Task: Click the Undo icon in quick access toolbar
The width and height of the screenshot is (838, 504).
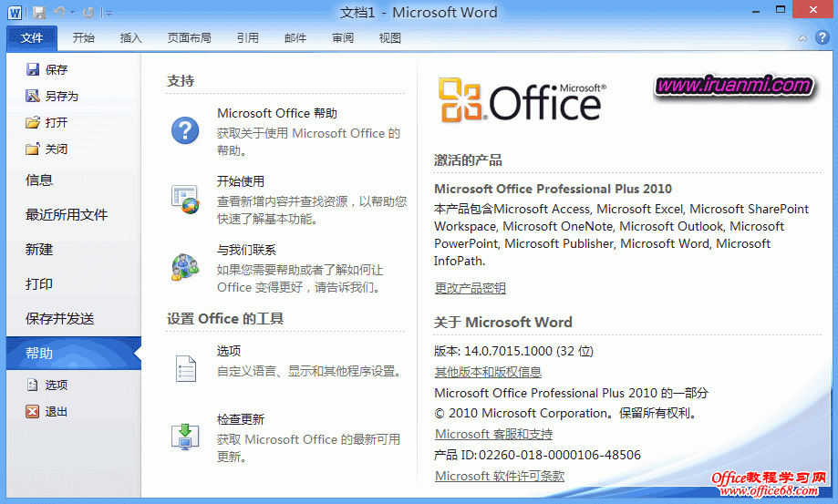Action: pyautogui.click(x=59, y=12)
